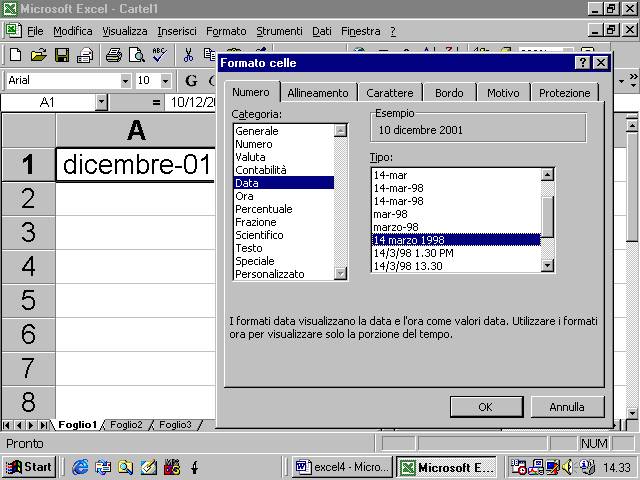This screenshot has height=480, width=640.
Task: Open the Name Box dropdown next to A1
Action: point(101,102)
